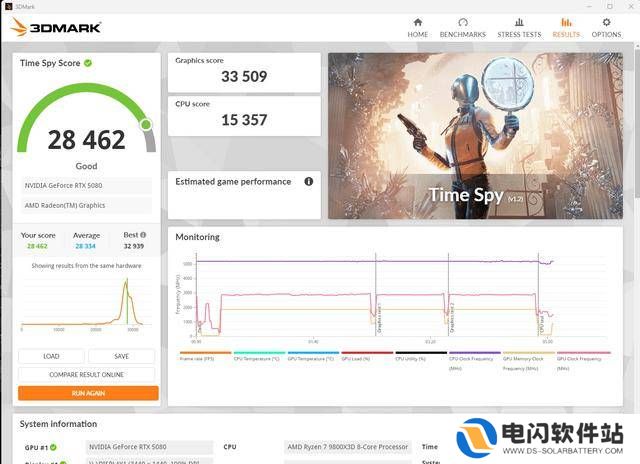Click the Graphics score value 33 509

[244, 76]
